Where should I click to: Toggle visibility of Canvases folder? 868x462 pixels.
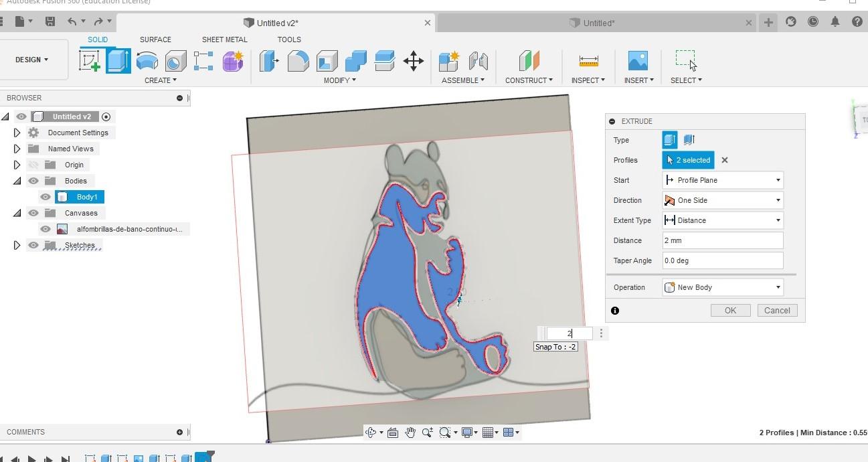[33, 213]
